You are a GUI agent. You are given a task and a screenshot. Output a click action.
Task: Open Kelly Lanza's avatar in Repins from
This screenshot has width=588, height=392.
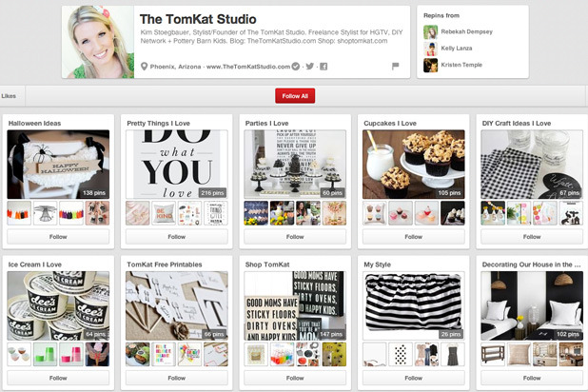click(431, 49)
